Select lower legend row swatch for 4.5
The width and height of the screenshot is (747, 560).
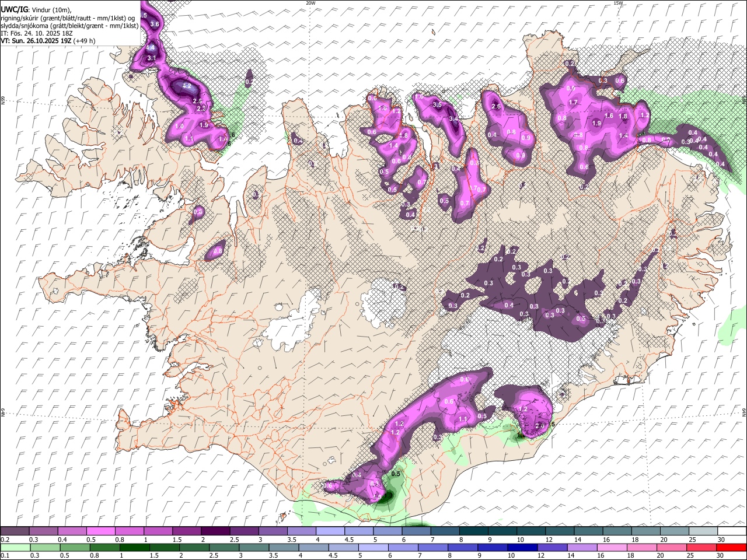[344, 547]
